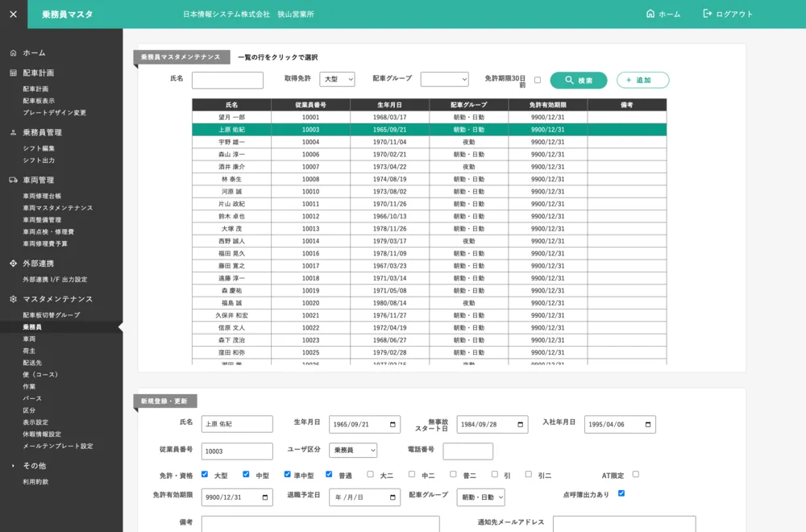This screenshot has height=532, width=806.
Task: Enable the 免許期限30日前 checkbox
Action: point(538,80)
